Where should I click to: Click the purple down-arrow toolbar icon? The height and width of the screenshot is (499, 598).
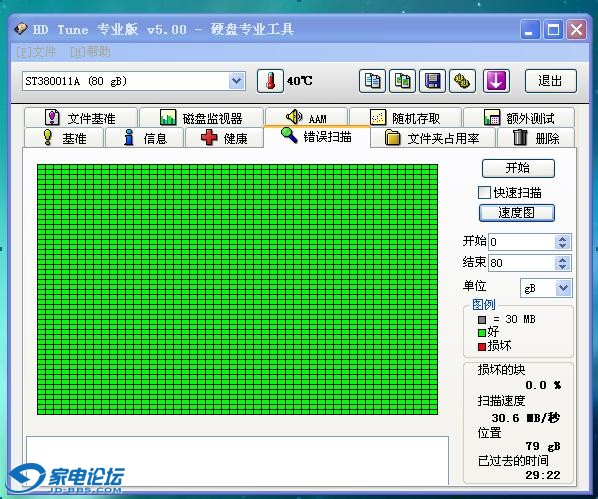[x=496, y=81]
